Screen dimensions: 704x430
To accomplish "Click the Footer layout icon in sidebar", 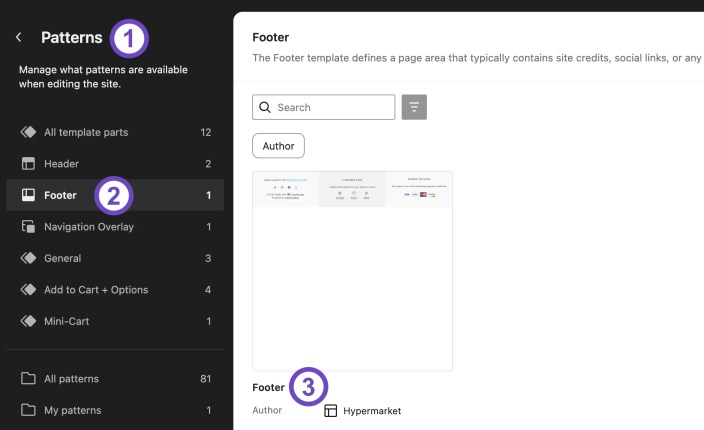I will 28,195.
